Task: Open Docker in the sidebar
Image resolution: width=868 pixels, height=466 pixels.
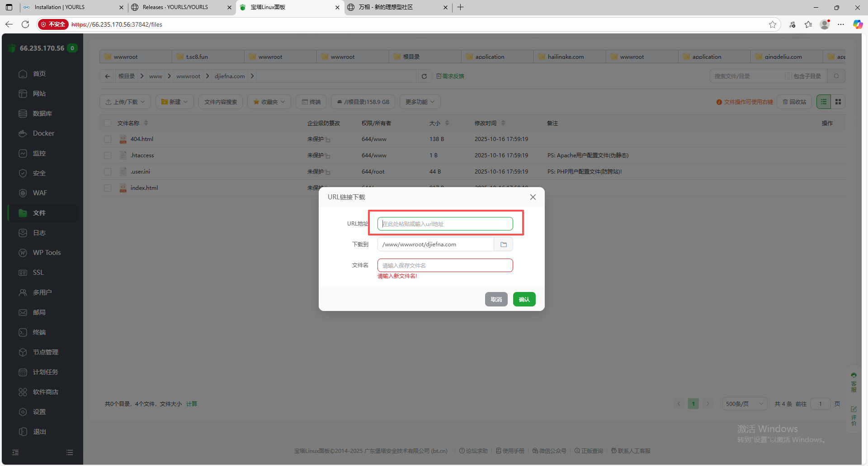Action: tap(43, 133)
